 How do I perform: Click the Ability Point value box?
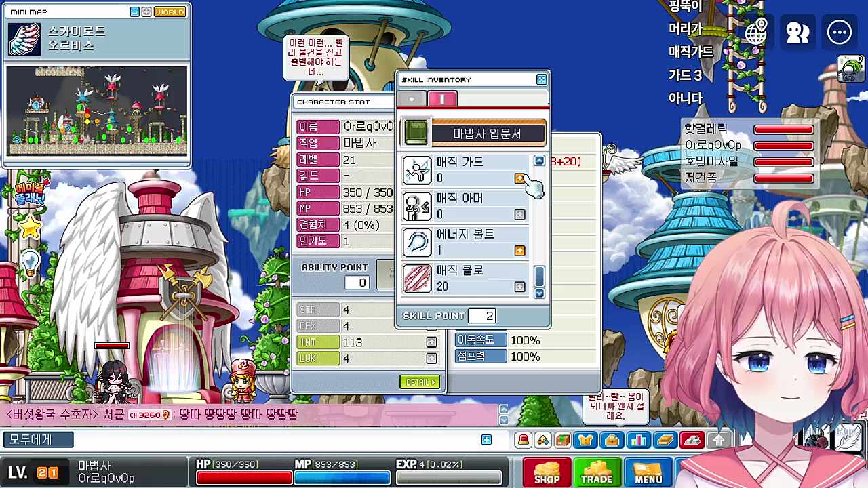tap(357, 283)
